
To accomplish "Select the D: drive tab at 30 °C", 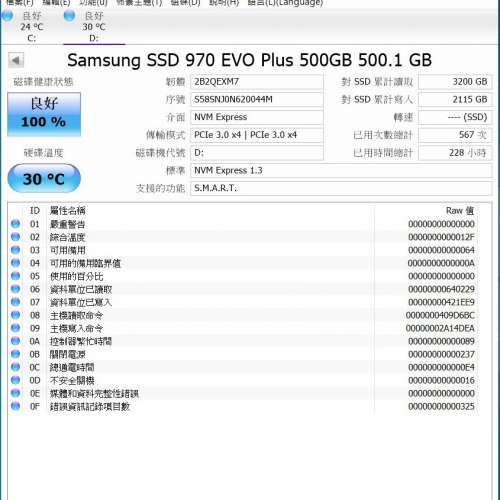I will point(94,27).
